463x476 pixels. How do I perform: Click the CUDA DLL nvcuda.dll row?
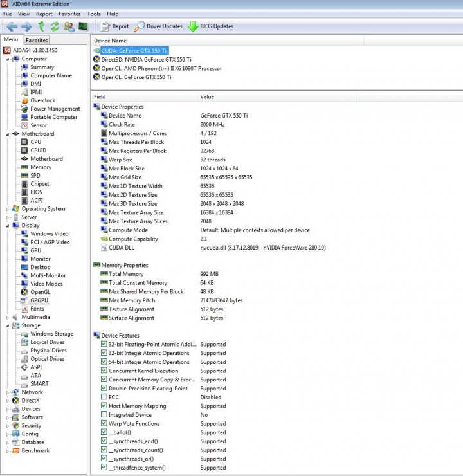tap(213, 248)
